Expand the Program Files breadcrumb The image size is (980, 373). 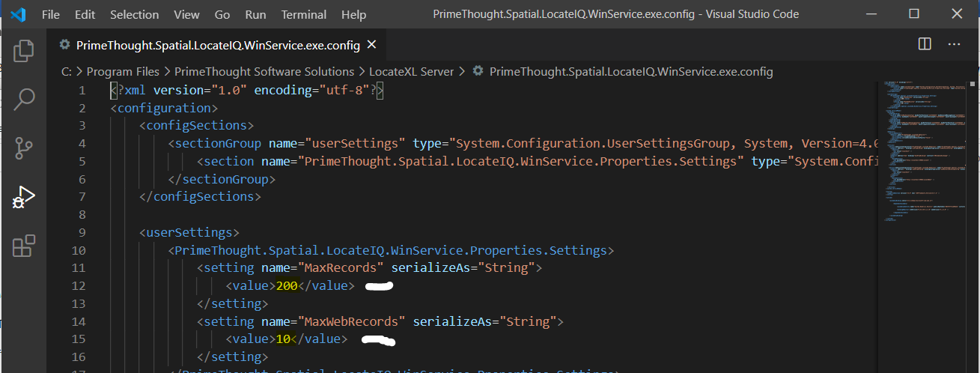pos(123,72)
